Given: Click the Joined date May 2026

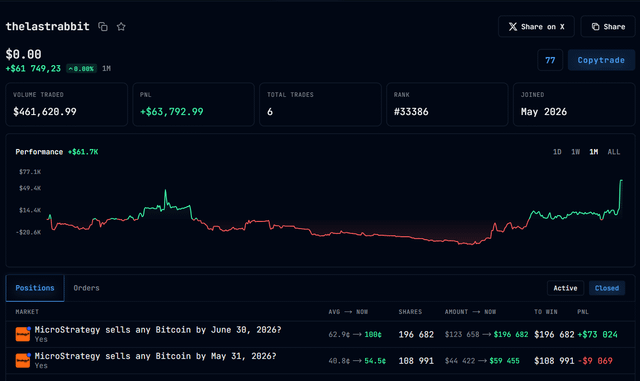Looking at the screenshot, I should tap(544, 111).
